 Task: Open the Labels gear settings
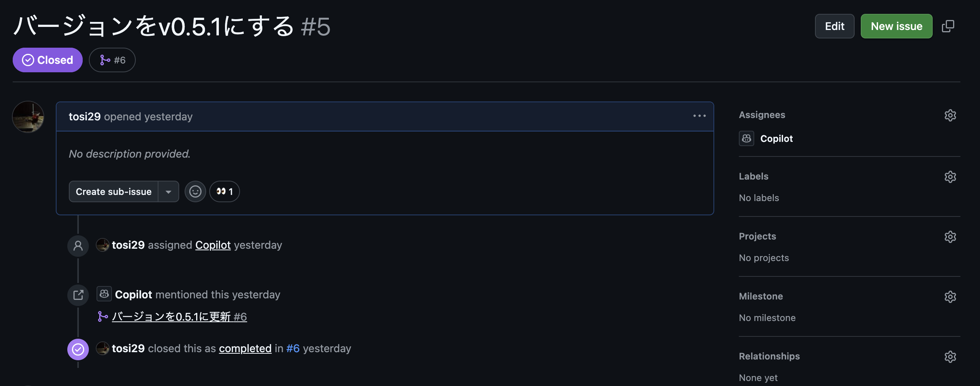[950, 177]
